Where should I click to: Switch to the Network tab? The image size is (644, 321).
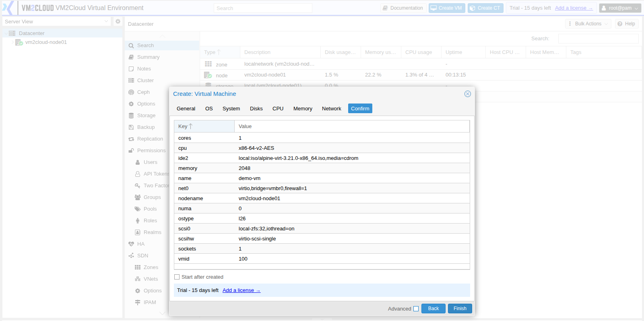332,109
